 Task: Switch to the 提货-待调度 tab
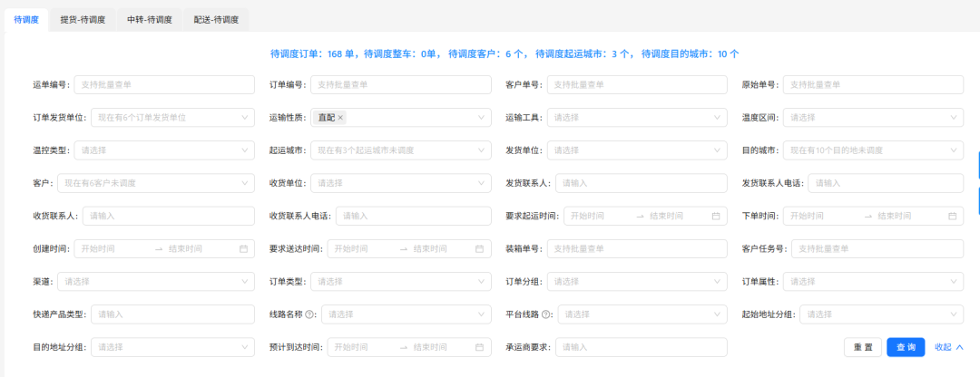(83, 19)
